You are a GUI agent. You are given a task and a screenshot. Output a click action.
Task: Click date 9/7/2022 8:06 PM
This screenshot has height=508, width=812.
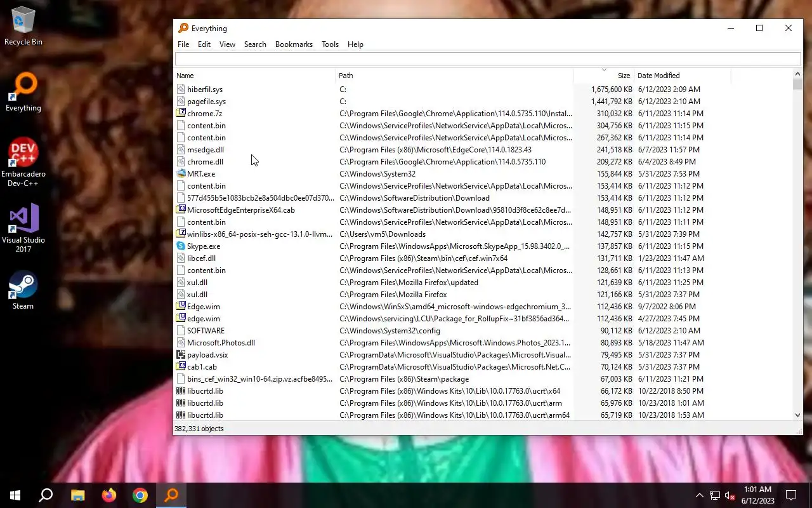pos(667,307)
